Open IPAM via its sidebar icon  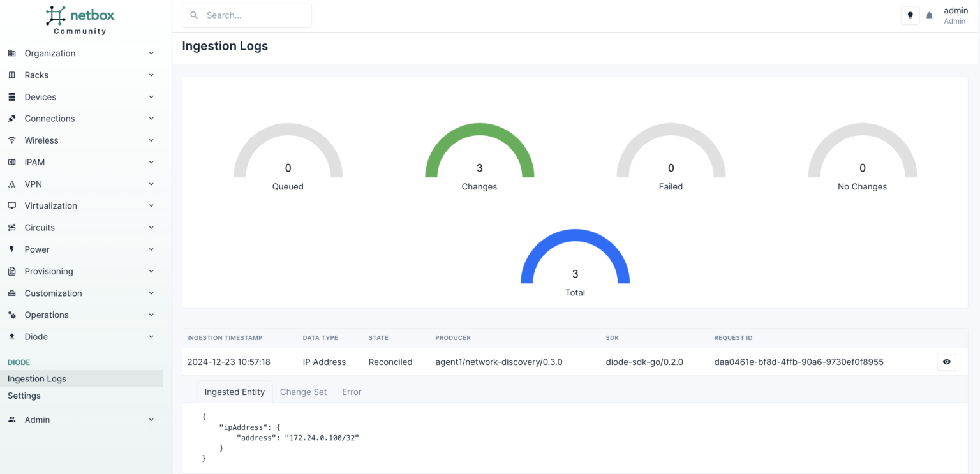pyautogui.click(x=11, y=162)
